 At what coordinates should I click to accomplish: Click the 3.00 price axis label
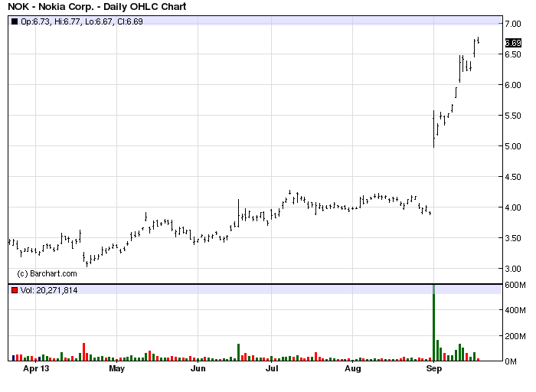pyautogui.click(x=513, y=269)
